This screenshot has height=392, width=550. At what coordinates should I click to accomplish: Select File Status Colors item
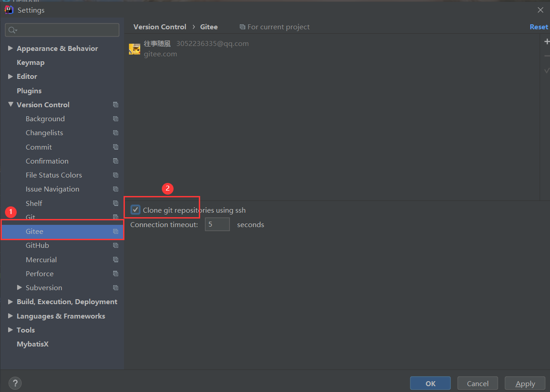[x=54, y=175]
